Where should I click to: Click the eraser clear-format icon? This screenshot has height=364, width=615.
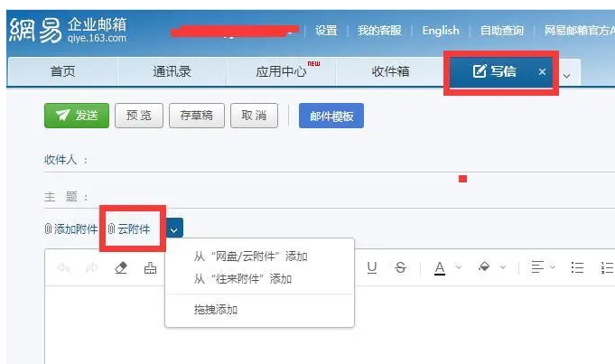point(121,268)
